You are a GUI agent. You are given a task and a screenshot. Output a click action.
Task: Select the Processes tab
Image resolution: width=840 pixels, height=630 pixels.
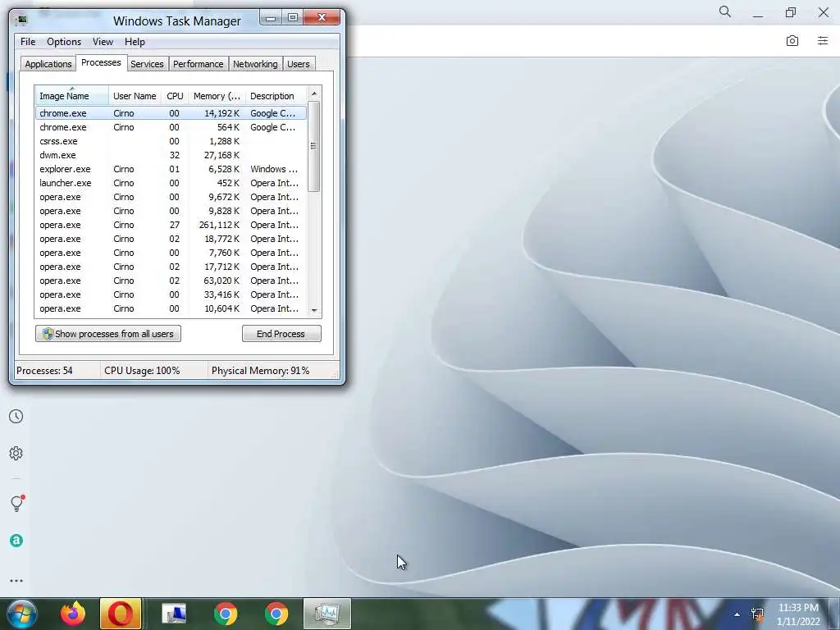(101, 62)
